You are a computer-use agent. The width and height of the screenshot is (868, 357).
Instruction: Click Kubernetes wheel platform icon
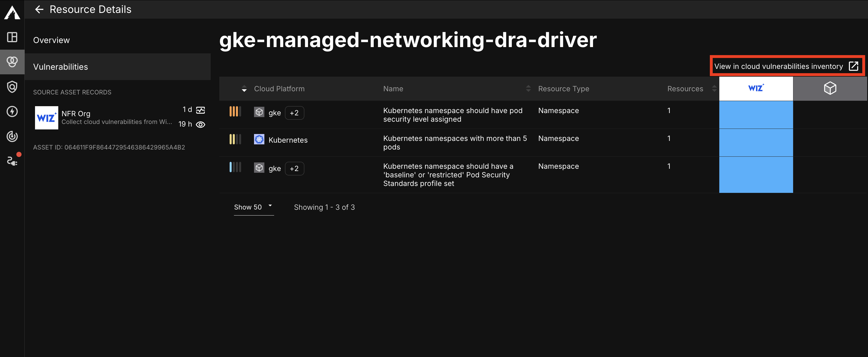pos(259,139)
